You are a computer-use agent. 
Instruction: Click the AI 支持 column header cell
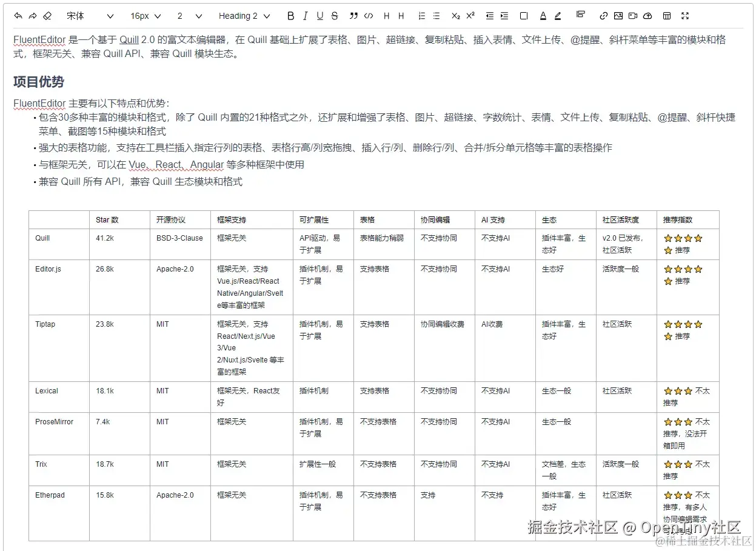tap(505, 219)
